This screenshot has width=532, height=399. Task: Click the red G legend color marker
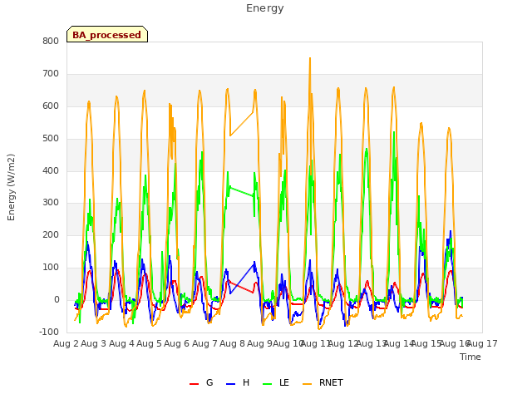click(x=194, y=384)
